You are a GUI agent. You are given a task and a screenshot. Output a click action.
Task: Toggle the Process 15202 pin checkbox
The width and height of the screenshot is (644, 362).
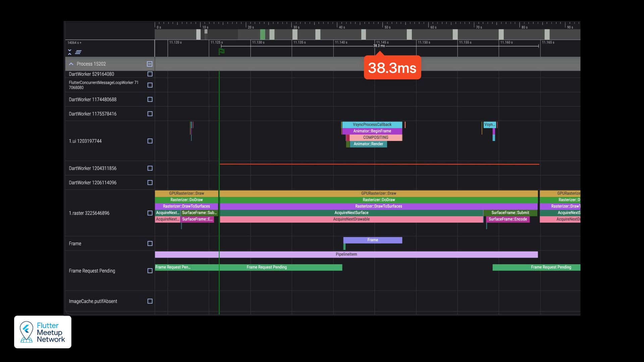tap(150, 64)
